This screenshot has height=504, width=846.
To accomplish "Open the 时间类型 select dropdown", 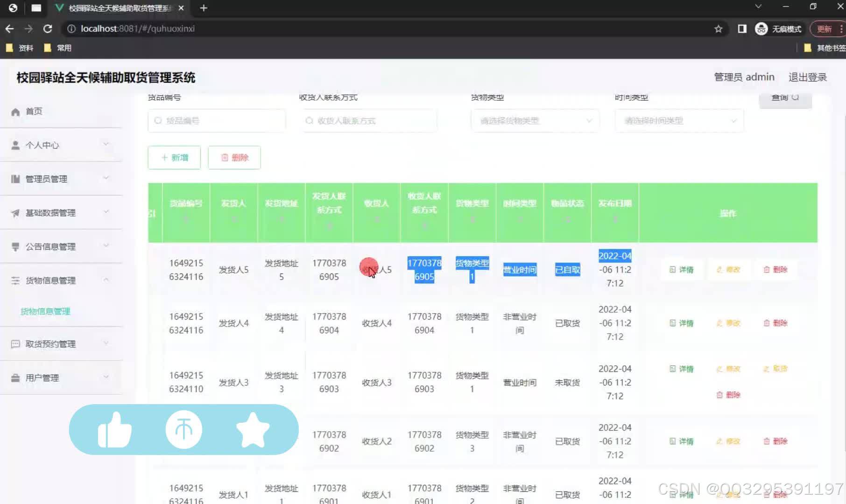I will (x=679, y=121).
